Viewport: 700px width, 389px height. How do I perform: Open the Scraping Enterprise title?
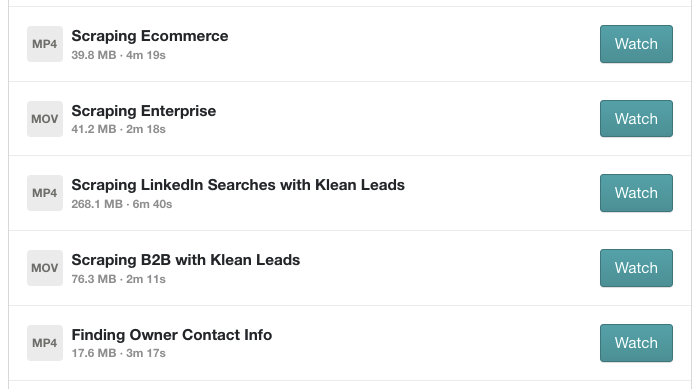144,111
